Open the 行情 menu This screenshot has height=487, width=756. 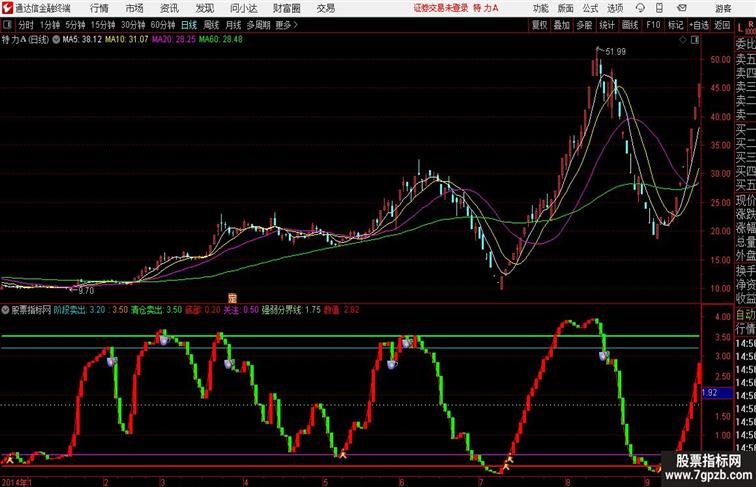click(x=99, y=8)
